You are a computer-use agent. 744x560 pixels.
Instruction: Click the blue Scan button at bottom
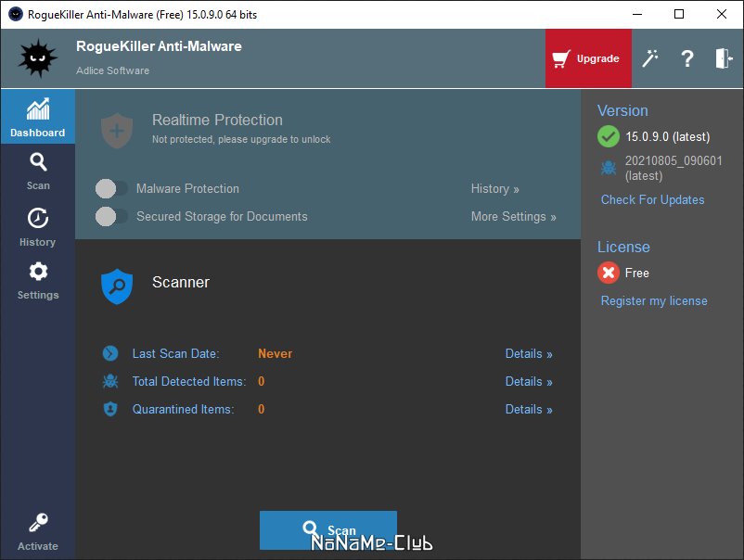point(327,529)
